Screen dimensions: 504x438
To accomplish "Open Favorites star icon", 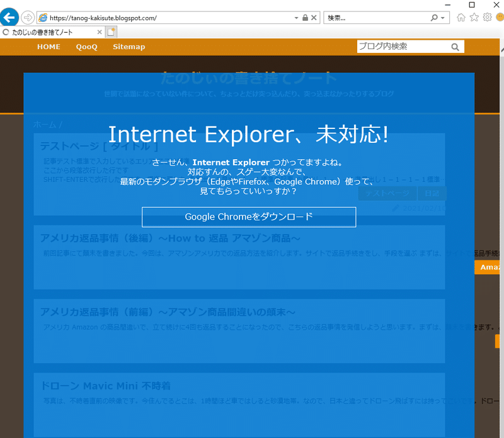I will 474,18.
